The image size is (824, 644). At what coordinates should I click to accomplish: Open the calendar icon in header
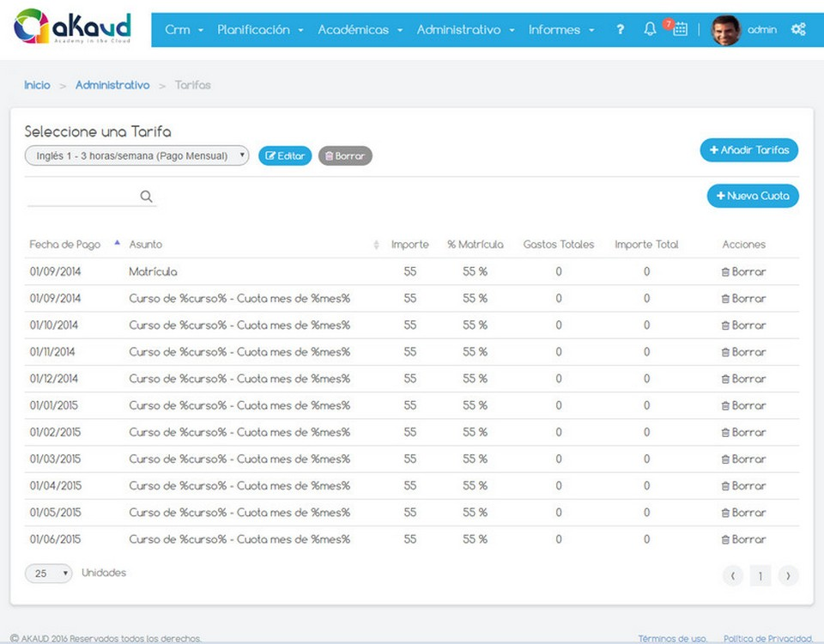pos(680,30)
